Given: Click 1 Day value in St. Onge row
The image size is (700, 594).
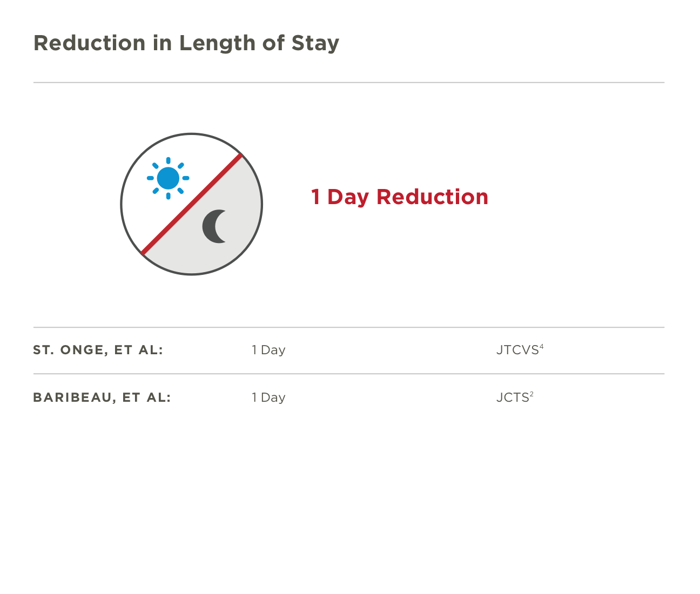Looking at the screenshot, I should pyautogui.click(x=268, y=350).
